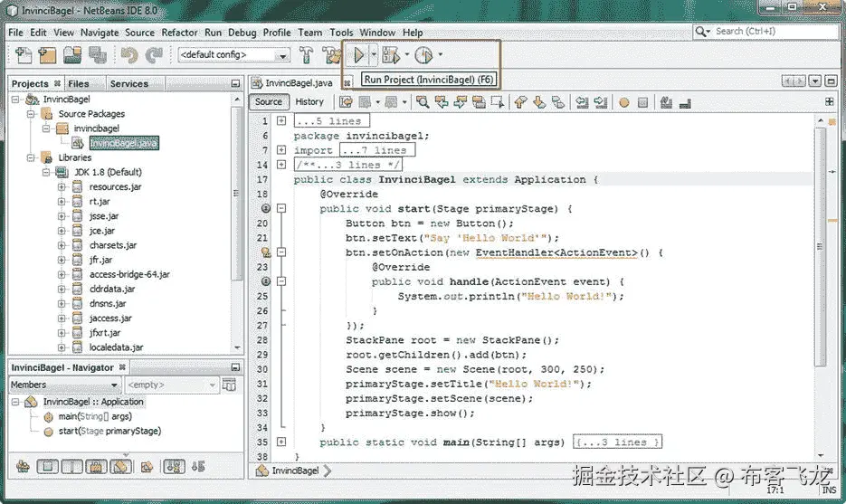Screen dimensions: 846x504
Task: Click the Redo arrow icon
Action: tap(154, 55)
